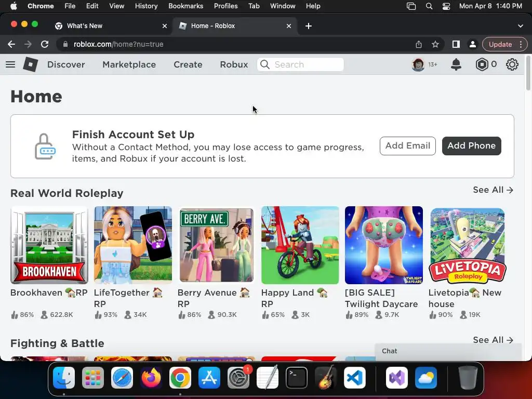Screen dimensions: 532x399
Task: Open the Apple menu
Action: click(14, 6)
